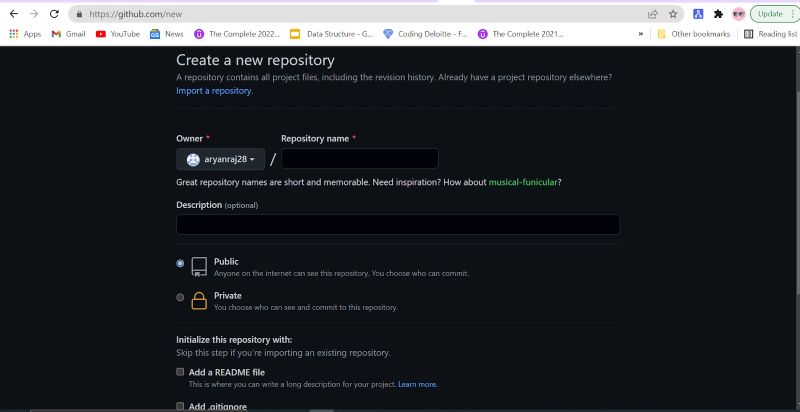800x412 pixels.
Task: Reload the page with the refresh icon
Action: (54, 14)
